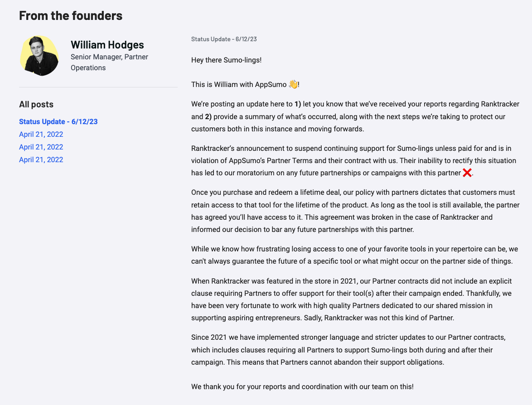The height and width of the screenshot is (405, 532).
Task: Click the "Hey there Sumo-lings!" greeting
Action: click(226, 60)
